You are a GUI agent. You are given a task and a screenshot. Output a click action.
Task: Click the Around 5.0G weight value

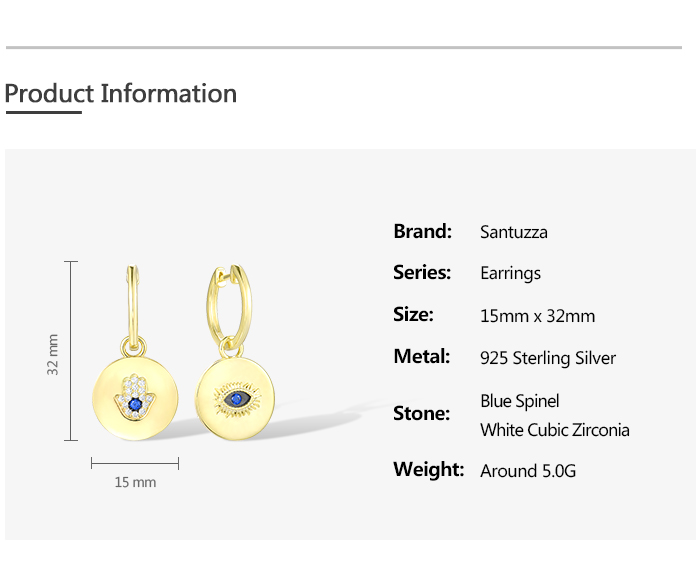[x=528, y=471]
